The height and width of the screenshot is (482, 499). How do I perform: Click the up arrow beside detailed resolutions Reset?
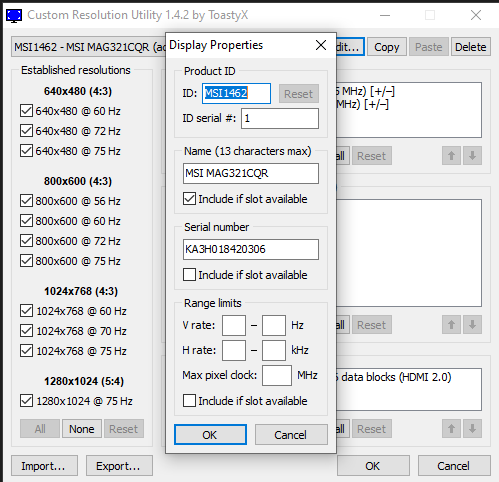point(451,156)
